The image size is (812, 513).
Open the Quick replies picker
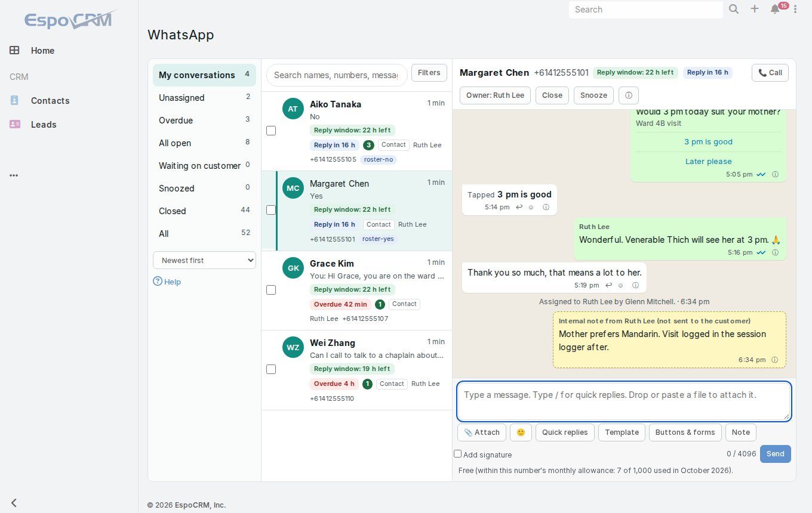pos(565,432)
